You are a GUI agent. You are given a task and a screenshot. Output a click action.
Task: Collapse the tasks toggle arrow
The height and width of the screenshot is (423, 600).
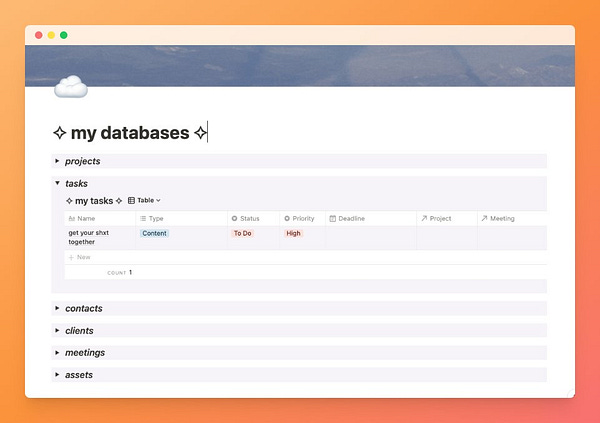[57, 183]
